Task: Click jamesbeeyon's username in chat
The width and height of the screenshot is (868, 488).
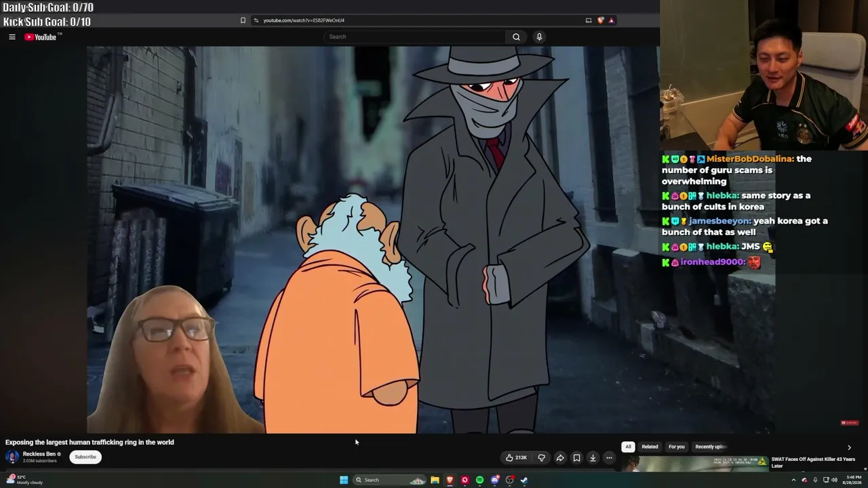Action: 719,221
